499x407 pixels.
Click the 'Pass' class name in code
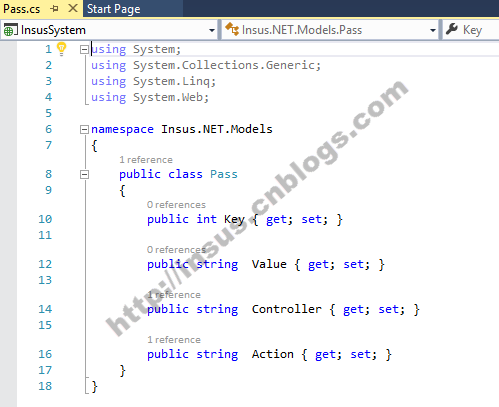[224, 174]
